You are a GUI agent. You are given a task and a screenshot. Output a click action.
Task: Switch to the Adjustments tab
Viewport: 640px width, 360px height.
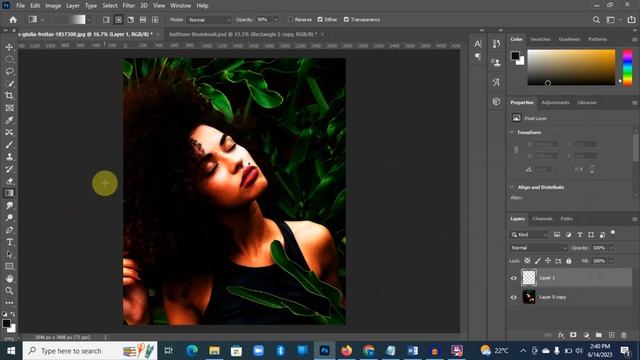tap(555, 102)
